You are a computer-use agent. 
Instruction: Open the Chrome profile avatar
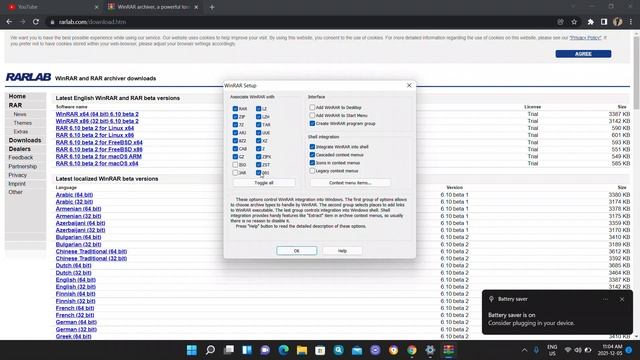618,22
